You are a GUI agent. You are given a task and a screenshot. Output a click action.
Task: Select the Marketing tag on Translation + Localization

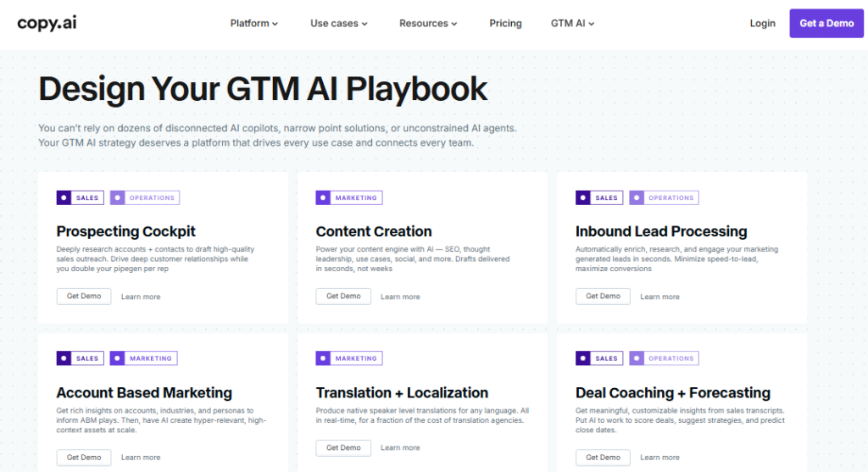(348, 358)
